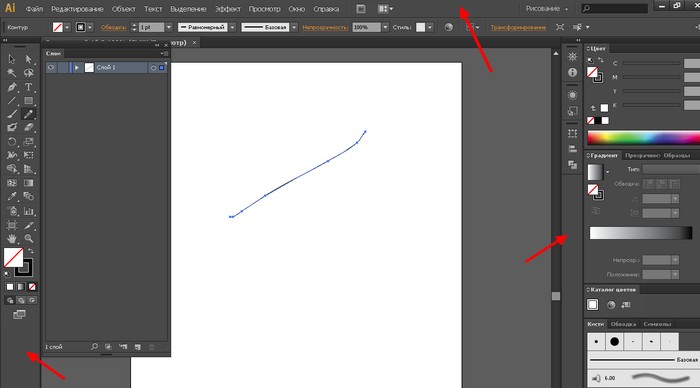Open the Эффект menu
Image resolution: width=700 pixels, height=388 pixels.
pyautogui.click(x=228, y=9)
